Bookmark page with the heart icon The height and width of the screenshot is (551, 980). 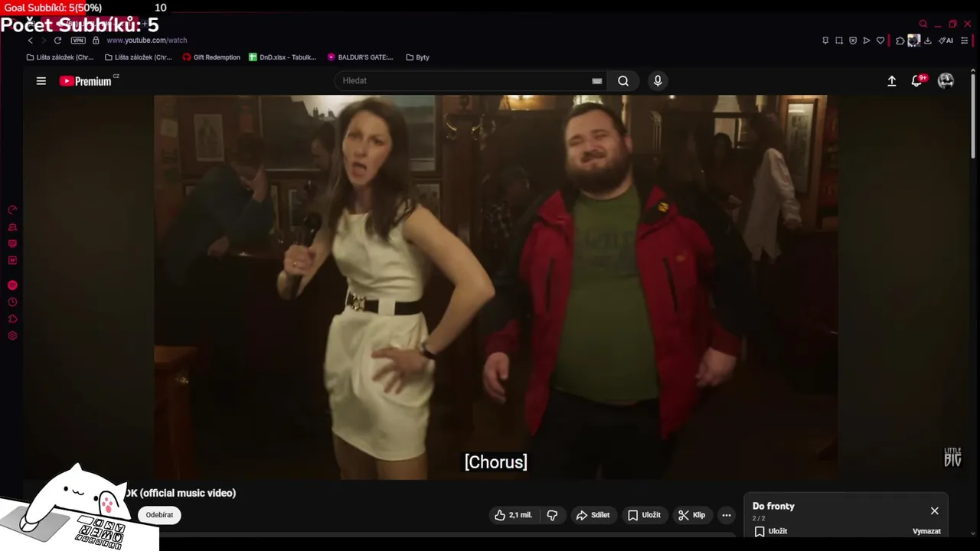tap(880, 41)
